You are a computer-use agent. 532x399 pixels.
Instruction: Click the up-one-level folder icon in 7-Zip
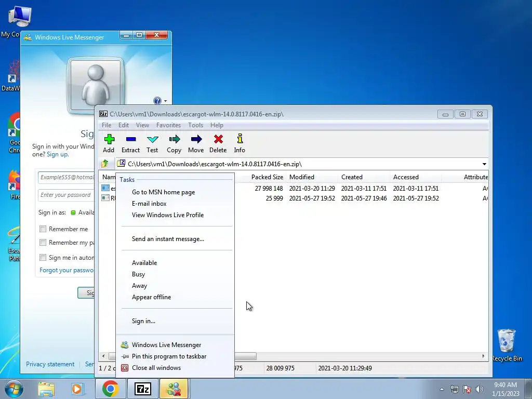pos(105,164)
